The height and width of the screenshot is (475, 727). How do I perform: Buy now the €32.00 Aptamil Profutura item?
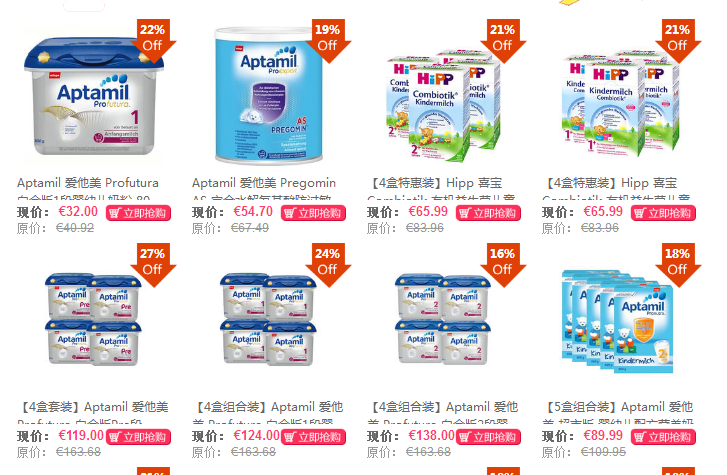pos(138,213)
